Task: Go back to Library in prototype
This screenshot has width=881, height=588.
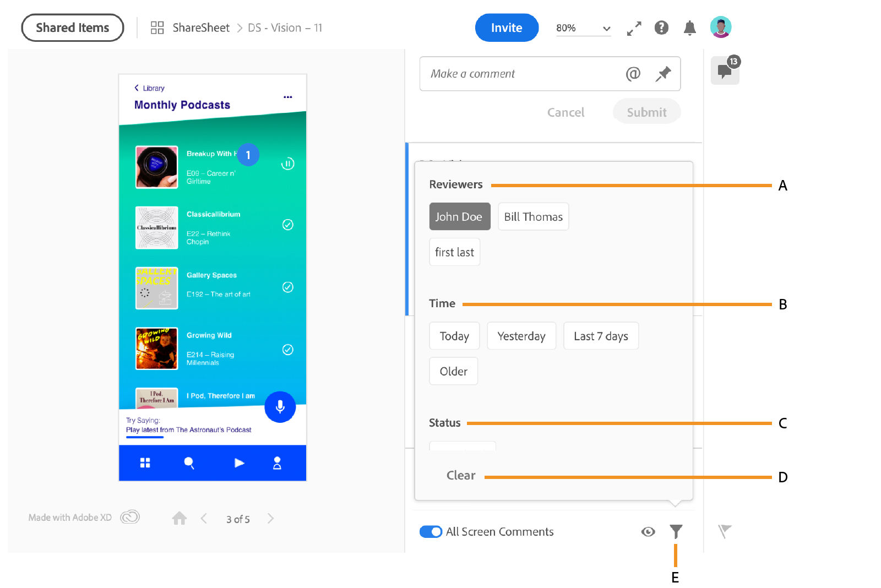Action: point(149,88)
